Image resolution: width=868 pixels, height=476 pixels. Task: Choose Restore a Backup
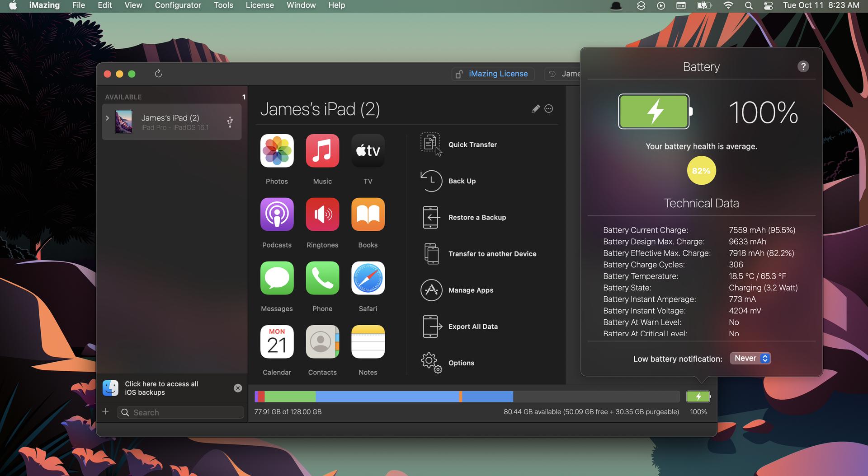click(x=463, y=217)
